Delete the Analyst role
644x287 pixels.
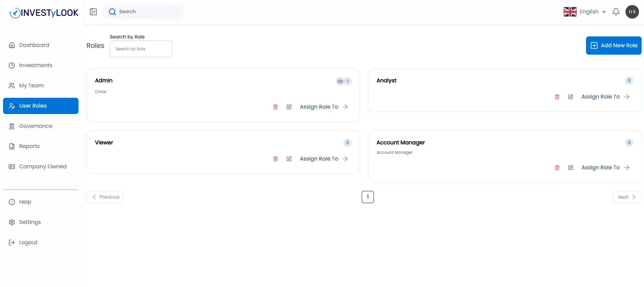(x=557, y=97)
